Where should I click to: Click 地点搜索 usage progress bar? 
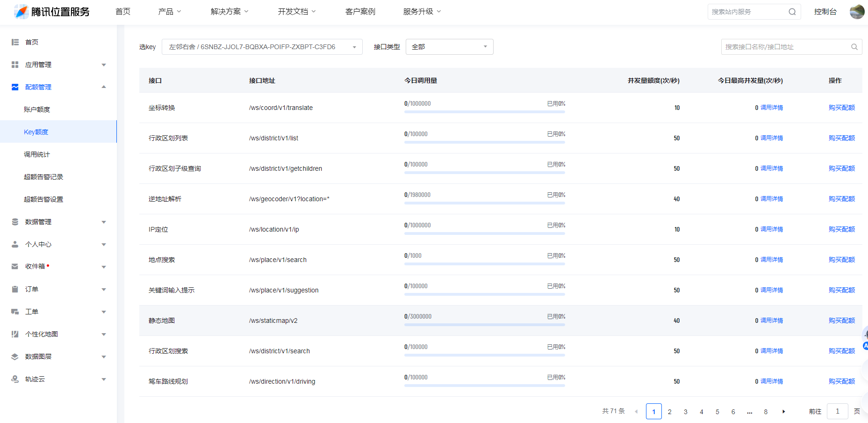[485, 264]
